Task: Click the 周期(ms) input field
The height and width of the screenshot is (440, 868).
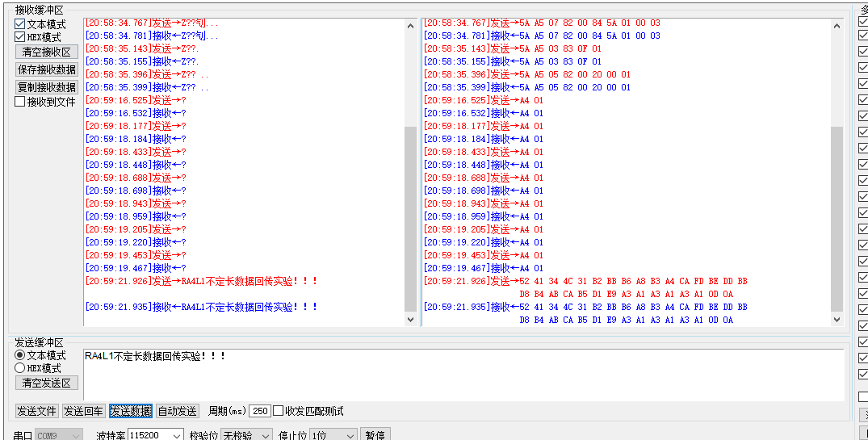Action: click(259, 411)
